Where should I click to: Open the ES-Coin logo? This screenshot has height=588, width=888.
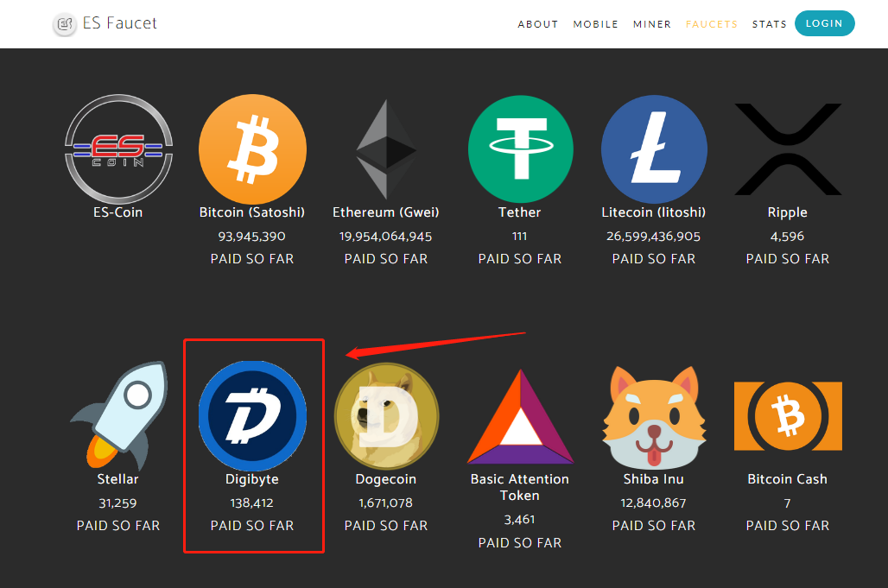[118, 149]
